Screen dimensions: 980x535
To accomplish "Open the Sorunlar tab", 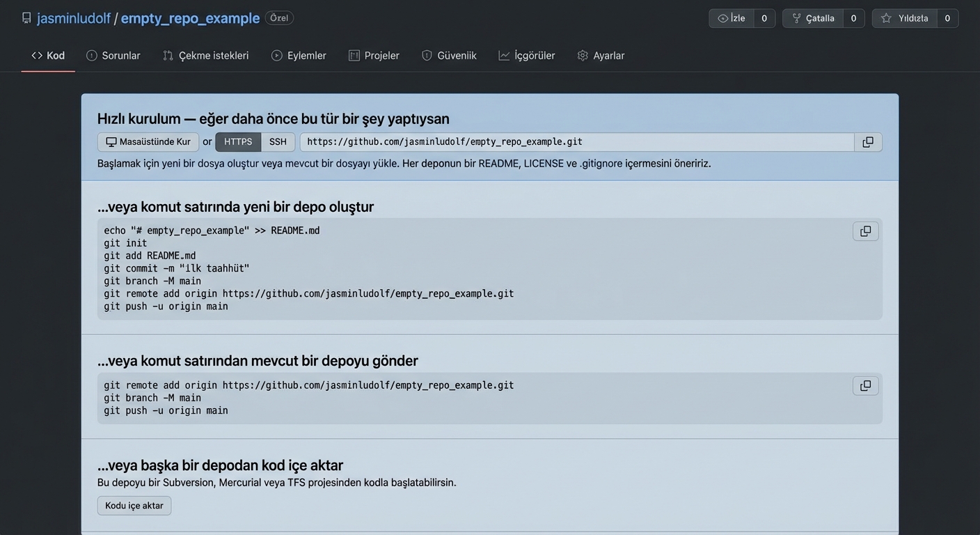I will tap(113, 56).
